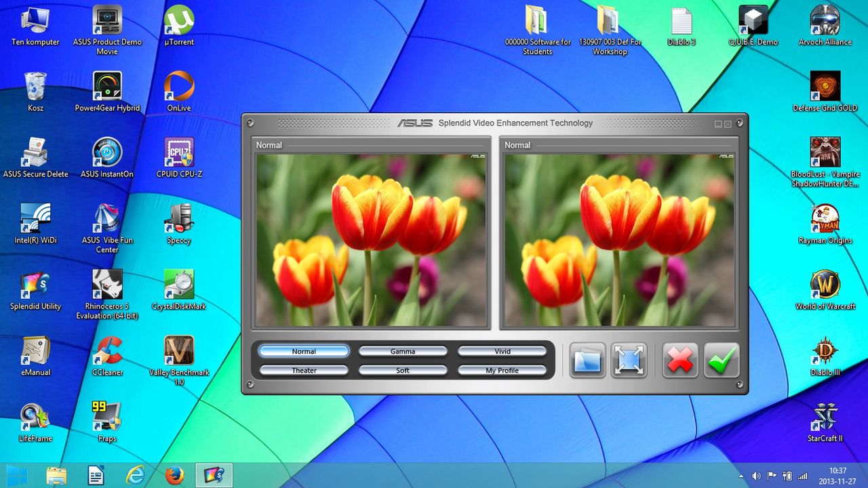Select ASUS InstantOn desktop icon

107,158
